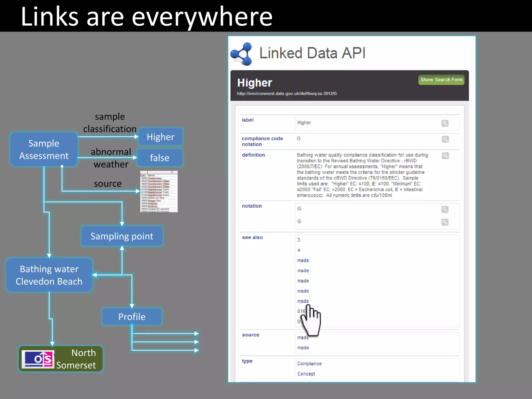Click the OS Ordnance Survey logo icon
The width and height of the screenshot is (532, 399).
pos(38,359)
